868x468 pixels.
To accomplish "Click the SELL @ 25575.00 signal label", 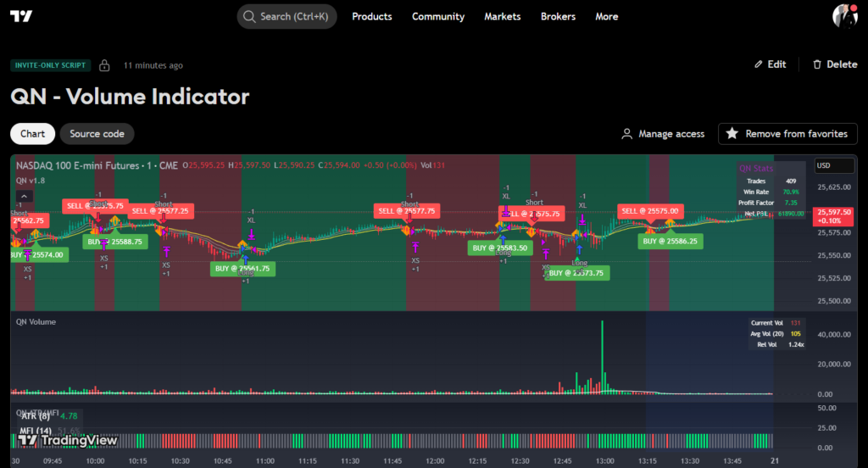I will point(649,210).
